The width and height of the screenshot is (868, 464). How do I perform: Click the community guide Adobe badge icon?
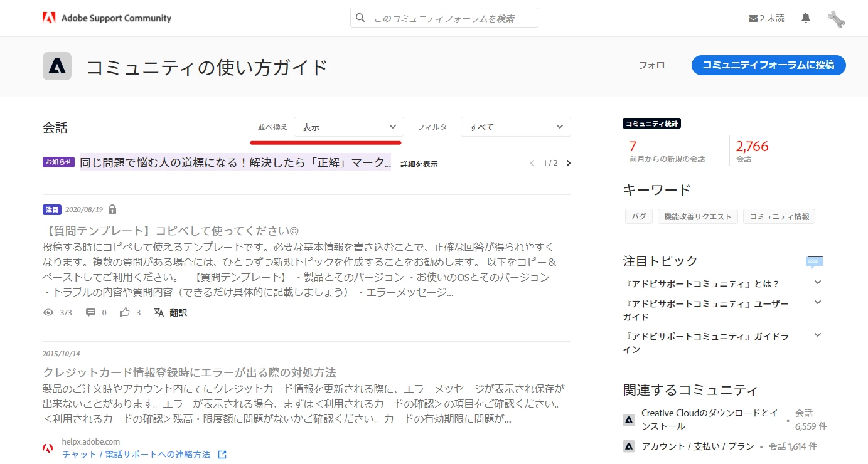57,66
